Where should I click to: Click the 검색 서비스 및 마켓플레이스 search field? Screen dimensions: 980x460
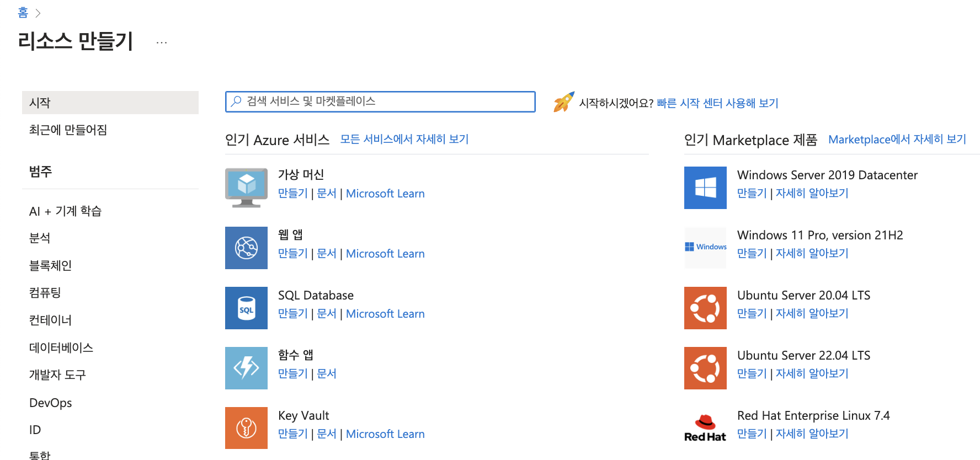[380, 101]
